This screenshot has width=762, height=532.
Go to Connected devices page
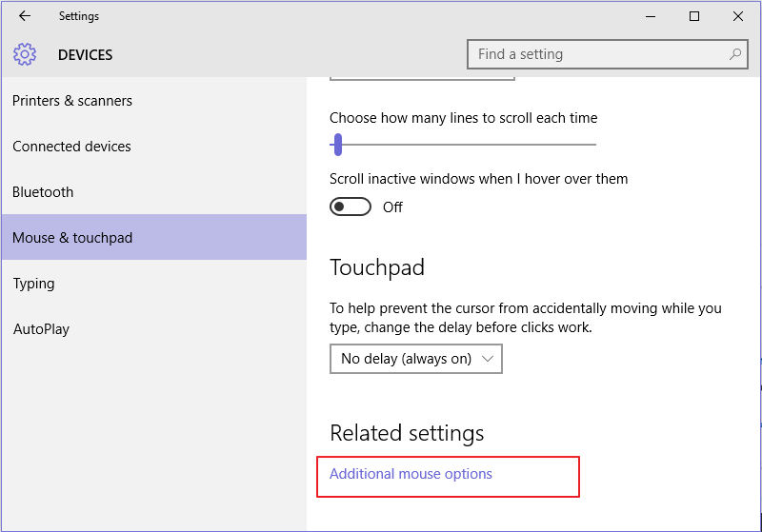(x=71, y=147)
